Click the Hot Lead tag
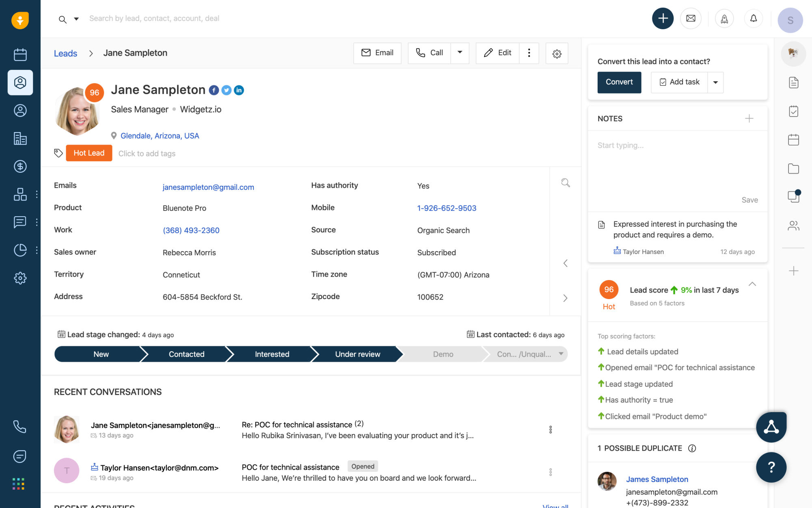The width and height of the screenshot is (812, 508). 89,153
